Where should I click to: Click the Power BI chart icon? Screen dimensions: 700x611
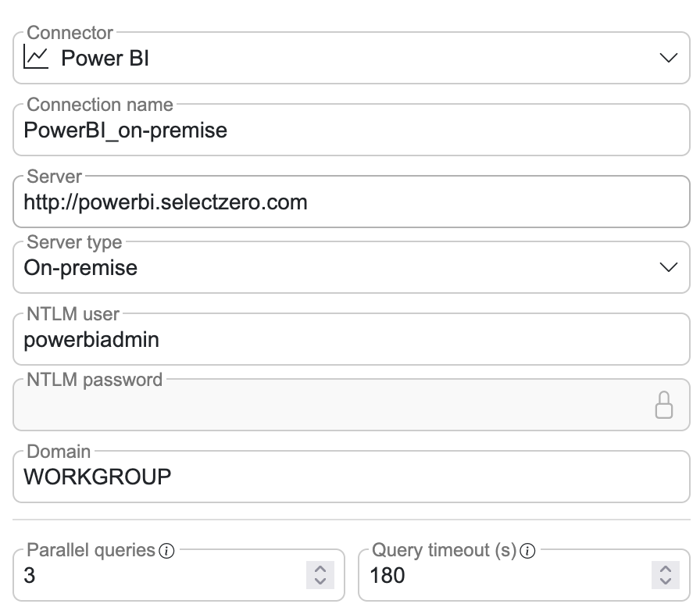point(36,58)
